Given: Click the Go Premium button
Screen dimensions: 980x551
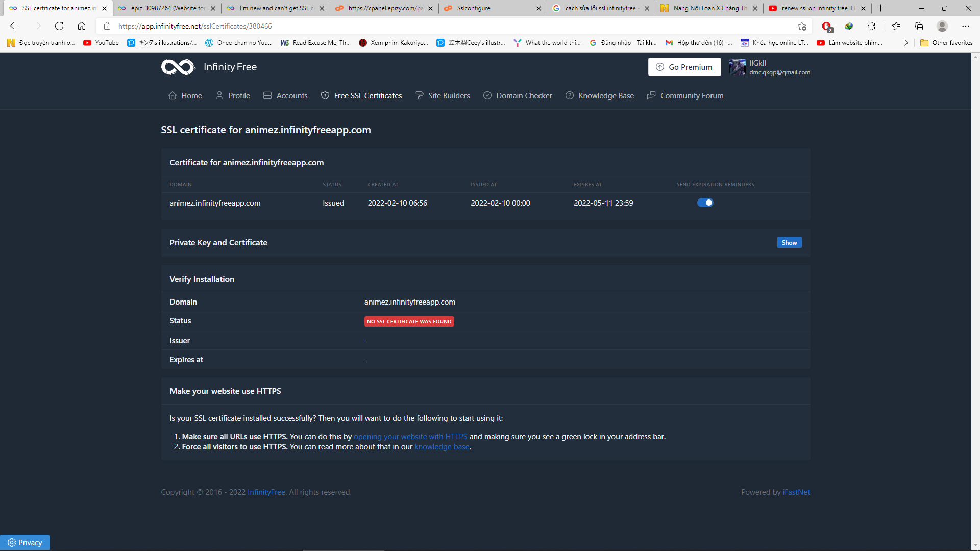Looking at the screenshot, I should pos(684,67).
